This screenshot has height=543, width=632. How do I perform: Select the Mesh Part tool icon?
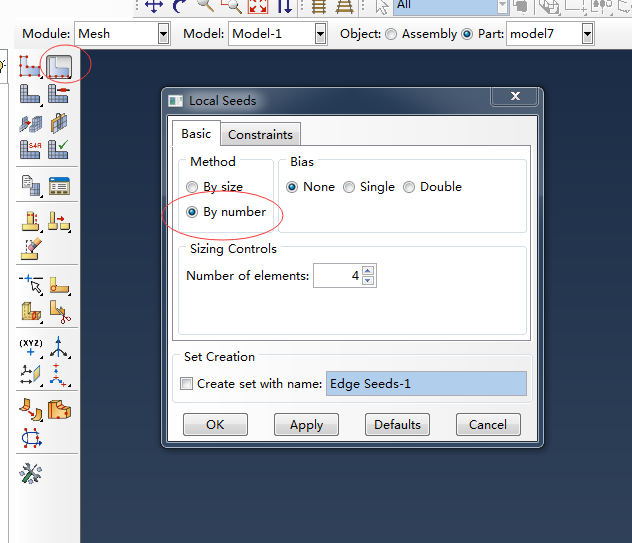[x=30, y=94]
